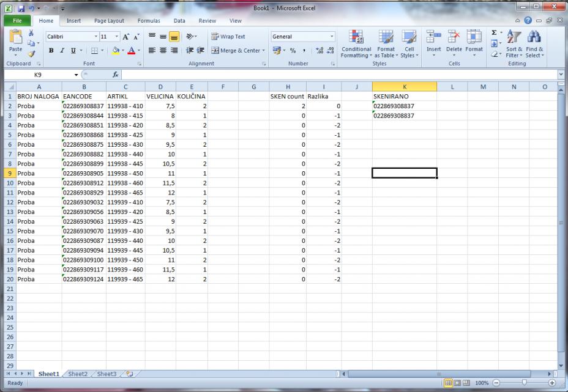Open the Name Box K9 dropdown arrow
Viewport: 568px width, 392px height.
pos(76,75)
